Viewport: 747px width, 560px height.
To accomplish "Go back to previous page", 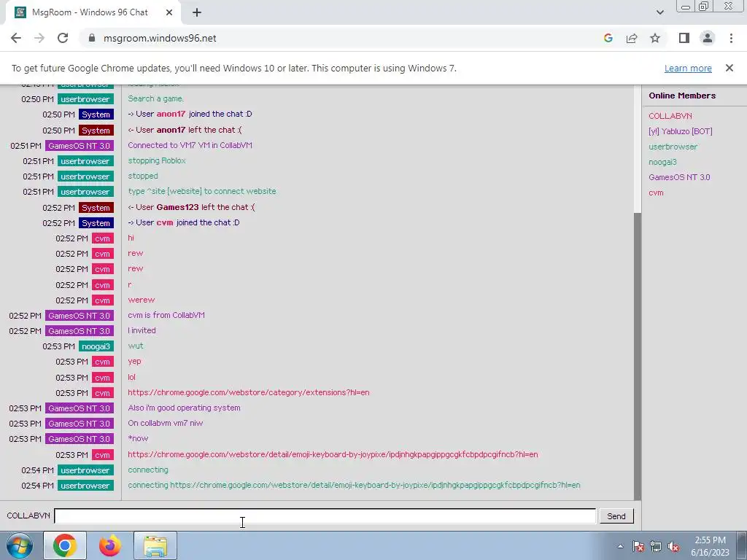I will point(16,38).
